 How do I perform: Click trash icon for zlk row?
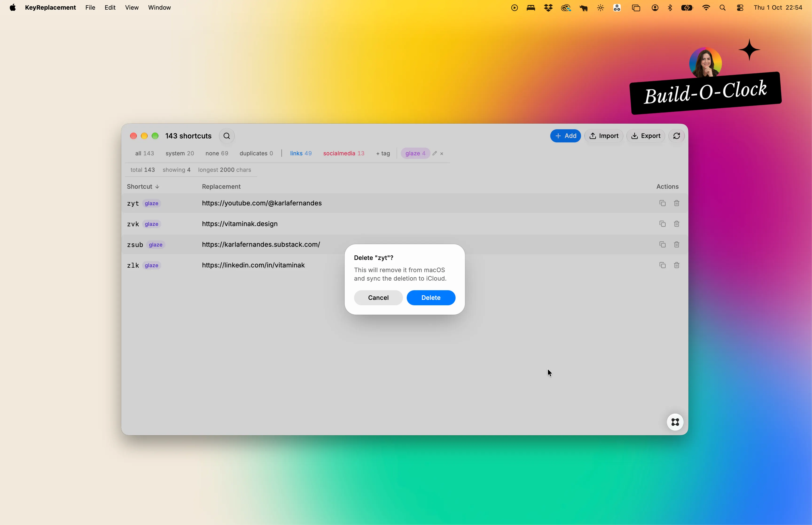tap(676, 265)
